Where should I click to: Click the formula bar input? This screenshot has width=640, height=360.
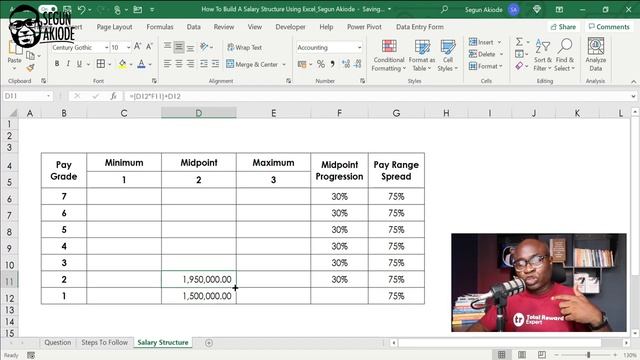point(378,96)
